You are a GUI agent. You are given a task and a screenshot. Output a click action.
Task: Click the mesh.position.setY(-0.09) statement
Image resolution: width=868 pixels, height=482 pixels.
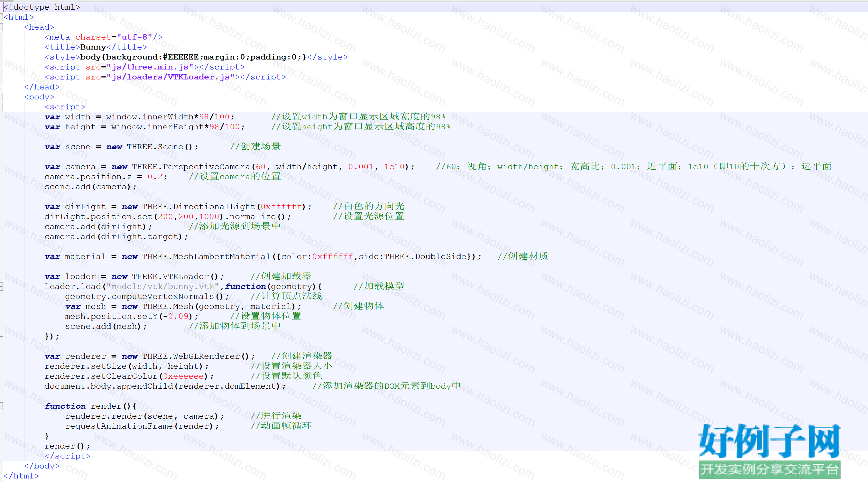(131, 317)
